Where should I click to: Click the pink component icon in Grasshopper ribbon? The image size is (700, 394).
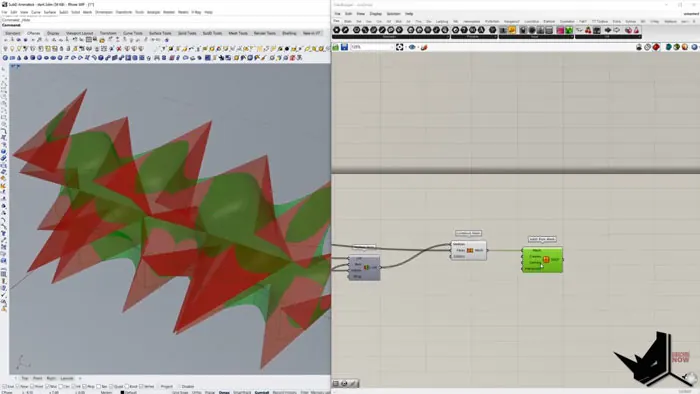coord(560,30)
